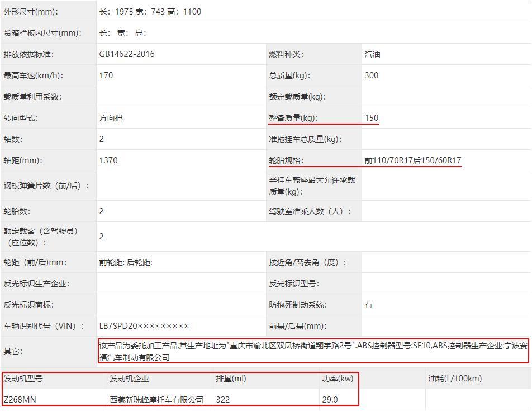Image resolution: width=532 pixels, height=411 pixels.
Task: Click the 轮胎规格 label
Action: 286,160
